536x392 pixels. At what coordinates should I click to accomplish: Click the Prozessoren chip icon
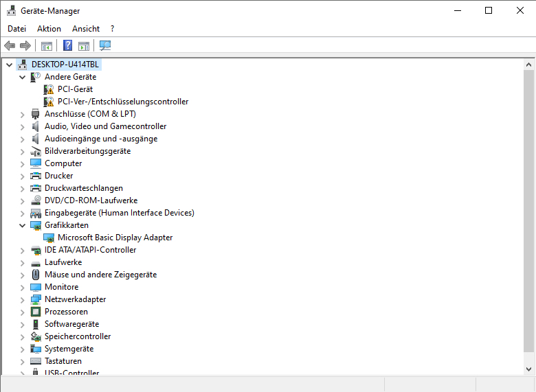(36, 312)
